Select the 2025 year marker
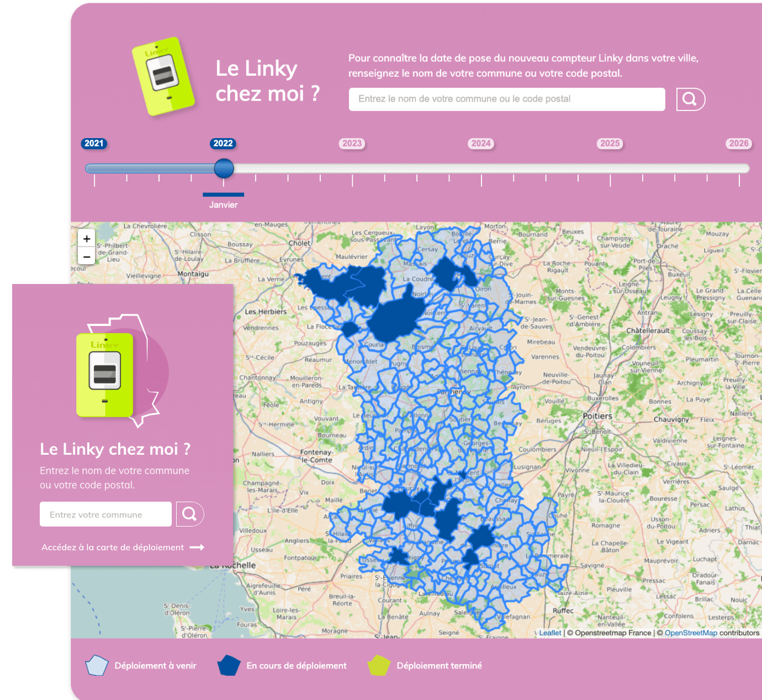This screenshot has width=762, height=700. pos(610,144)
